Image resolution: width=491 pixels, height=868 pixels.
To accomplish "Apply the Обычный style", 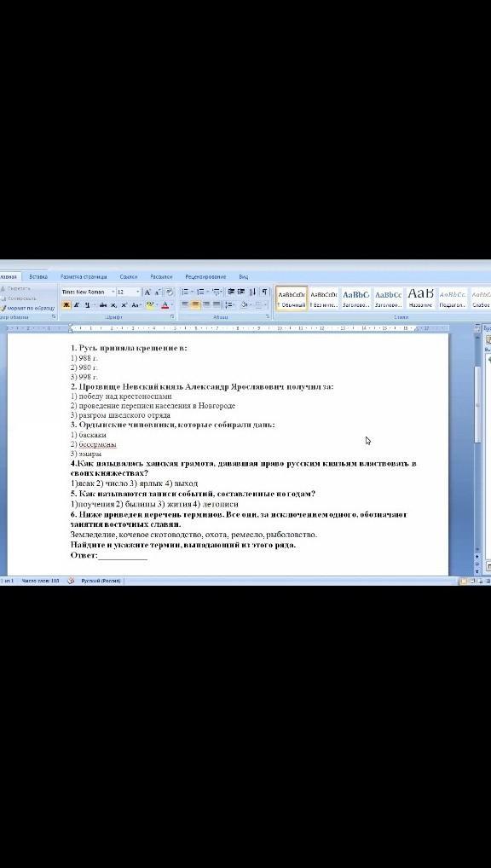I will point(292,299).
